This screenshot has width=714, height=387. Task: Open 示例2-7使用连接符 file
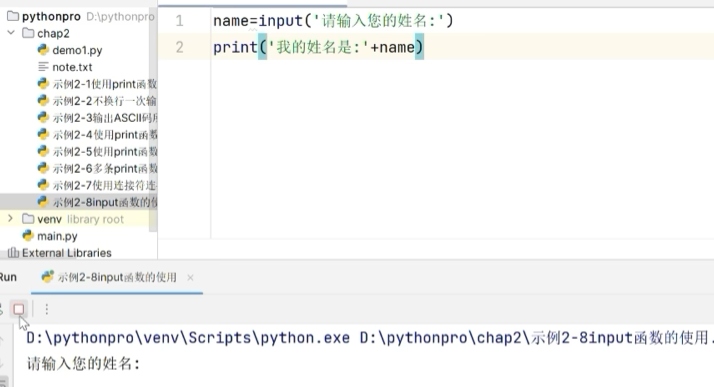105,185
